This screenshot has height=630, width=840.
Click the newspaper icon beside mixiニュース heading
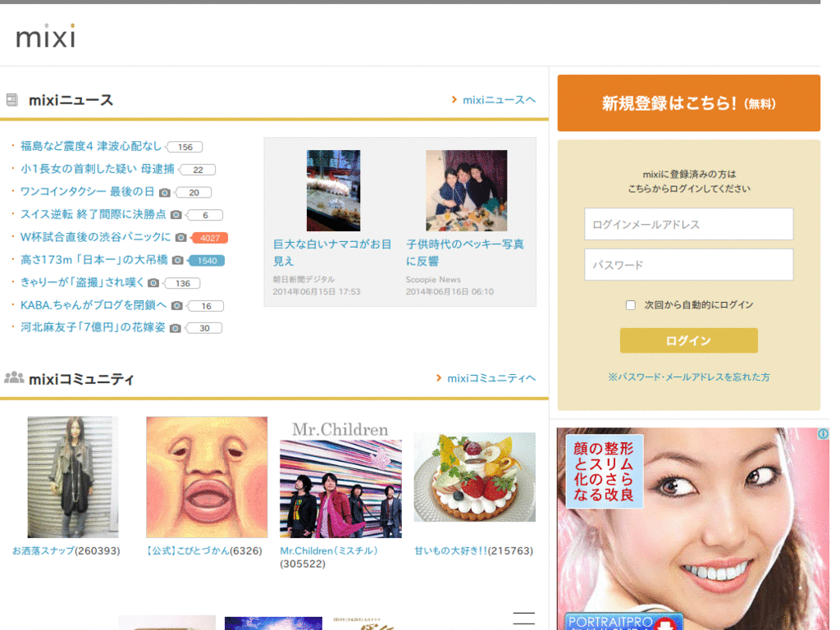tap(11, 99)
